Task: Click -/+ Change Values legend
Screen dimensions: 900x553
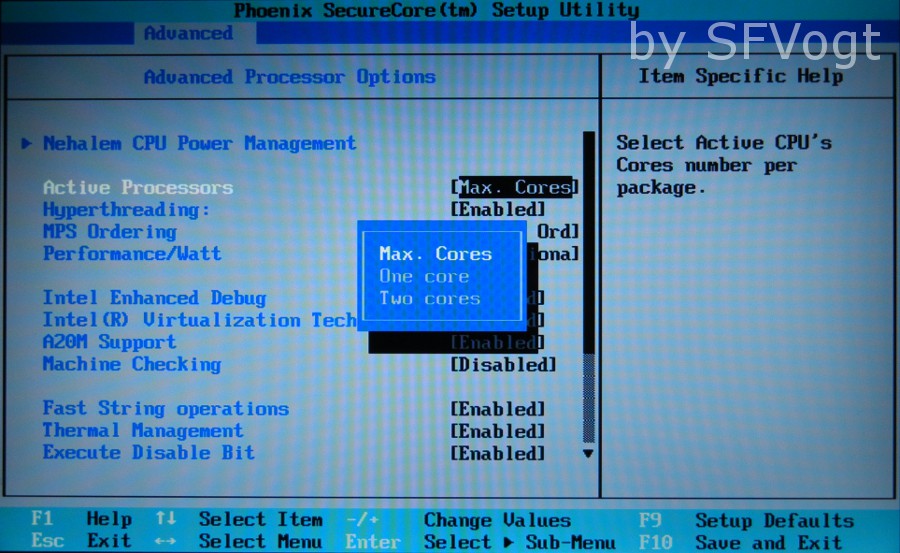Action: click(459, 520)
